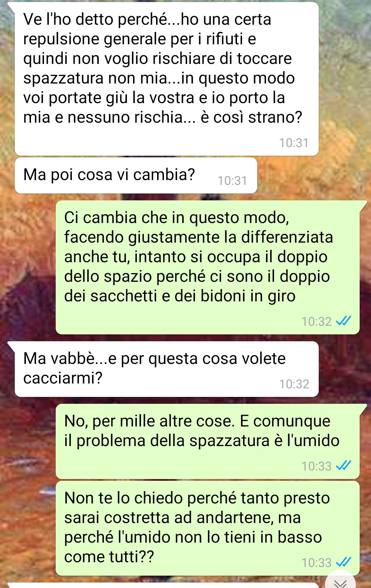
Task: Select the "Ma vabbè...e per questa cosa" message
Action: (167, 369)
